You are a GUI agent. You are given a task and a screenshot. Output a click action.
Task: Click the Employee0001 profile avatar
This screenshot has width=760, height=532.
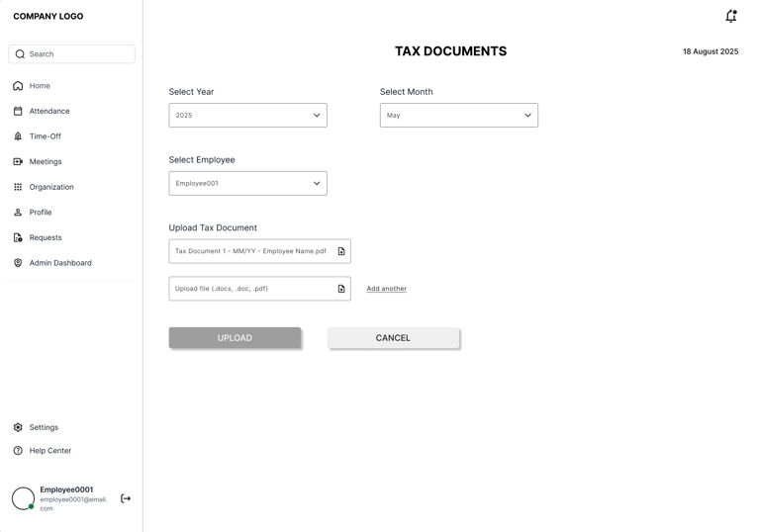point(23,498)
